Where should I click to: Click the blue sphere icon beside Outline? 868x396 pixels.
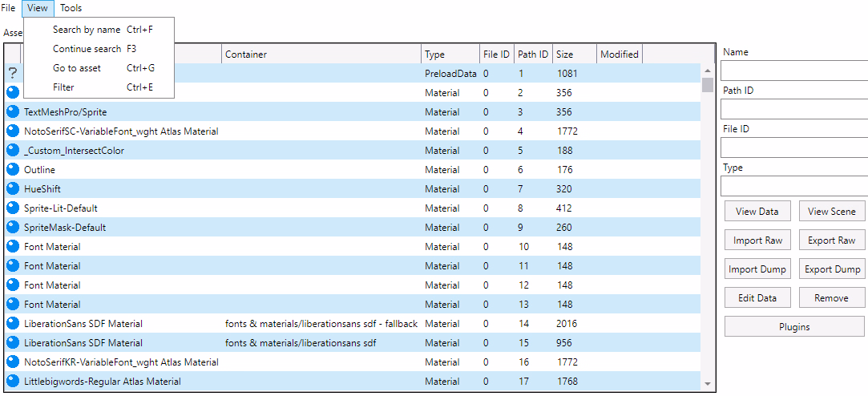13,170
